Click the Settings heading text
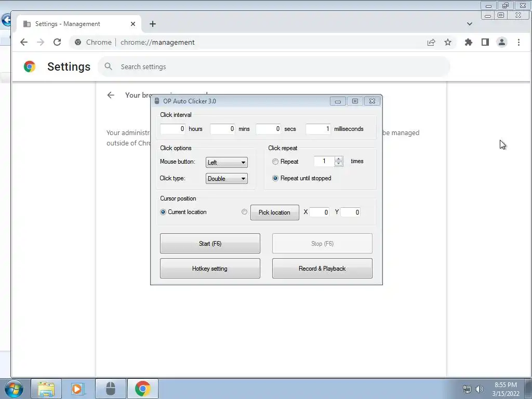The width and height of the screenshot is (532, 399). click(69, 66)
